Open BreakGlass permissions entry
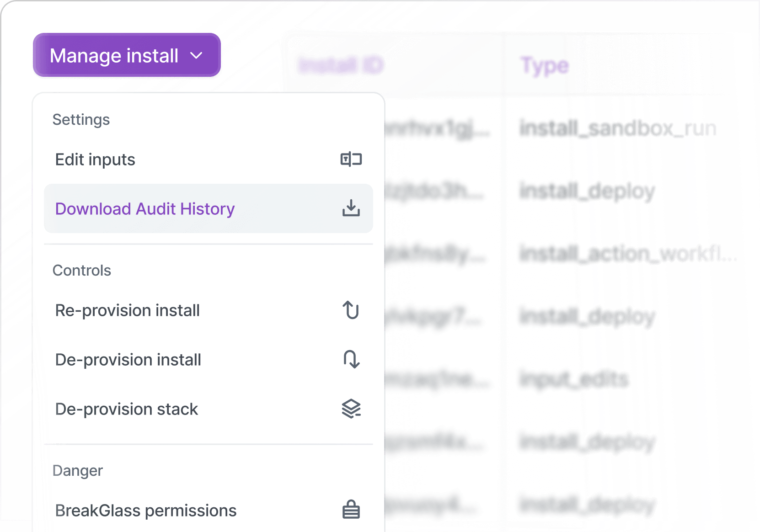Image resolution: width=760 pixels, height=532 pixels. pos(145,511)
